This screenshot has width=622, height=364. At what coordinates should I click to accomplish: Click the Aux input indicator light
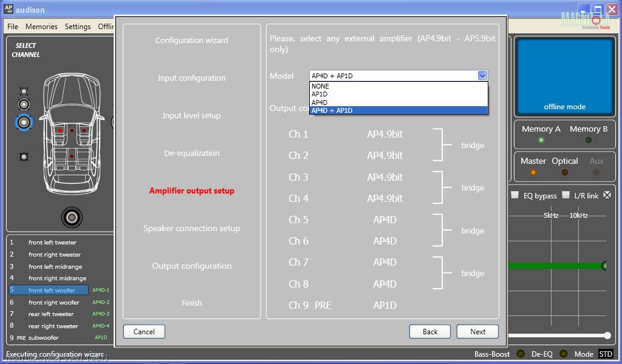(x=596, y=172)
